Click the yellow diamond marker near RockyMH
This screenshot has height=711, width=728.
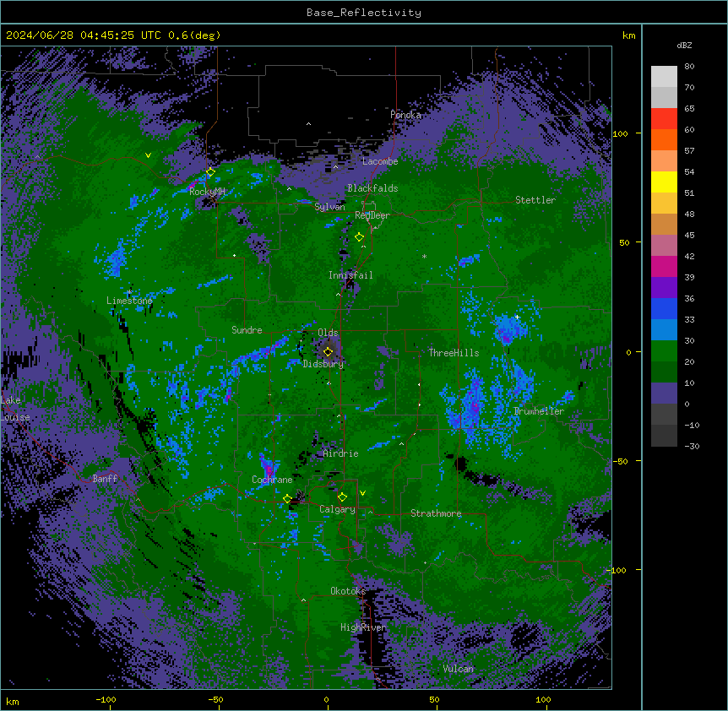210,172
